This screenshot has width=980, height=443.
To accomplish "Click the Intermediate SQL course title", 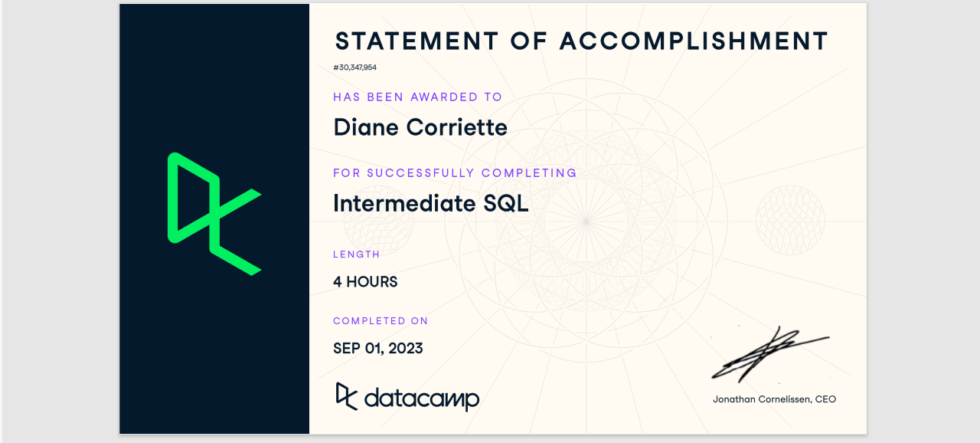I will pyautogui.click(x=431, y=203).
